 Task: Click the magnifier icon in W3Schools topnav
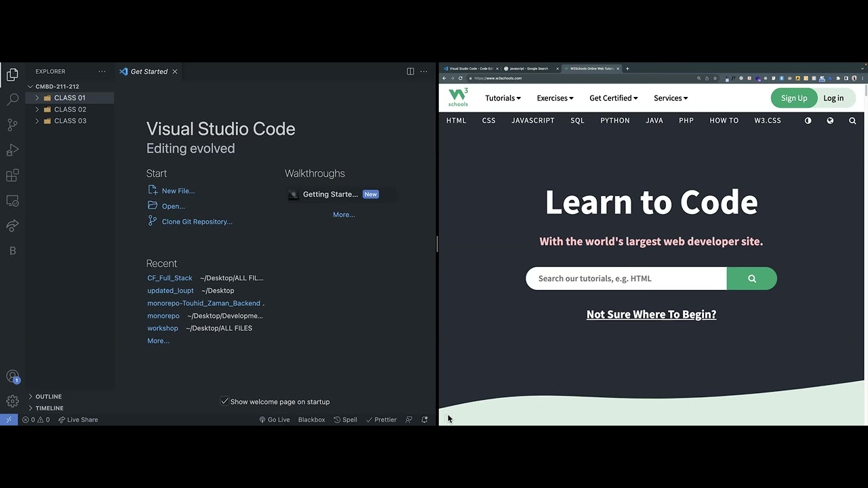[x=852, y=121]
